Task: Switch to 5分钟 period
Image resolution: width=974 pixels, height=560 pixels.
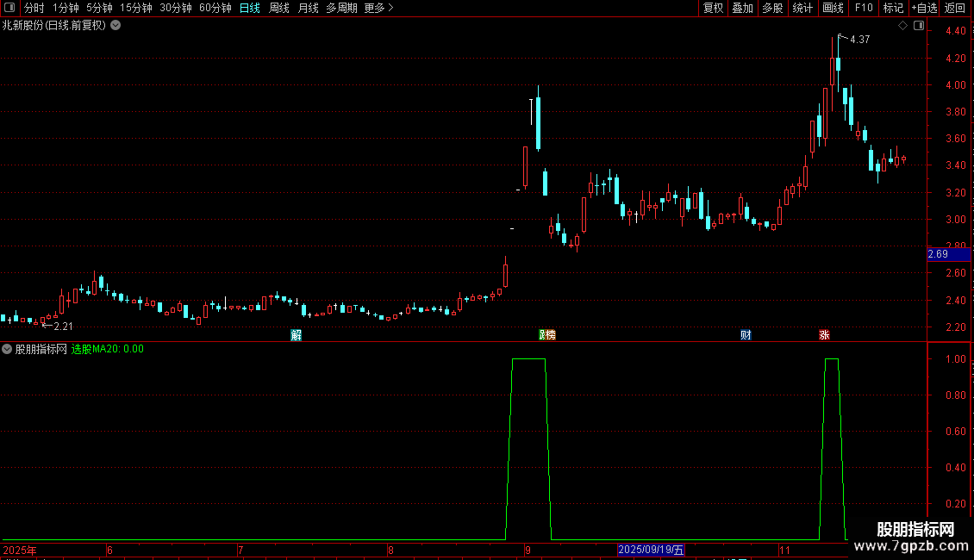Action: tap(99, 8)
